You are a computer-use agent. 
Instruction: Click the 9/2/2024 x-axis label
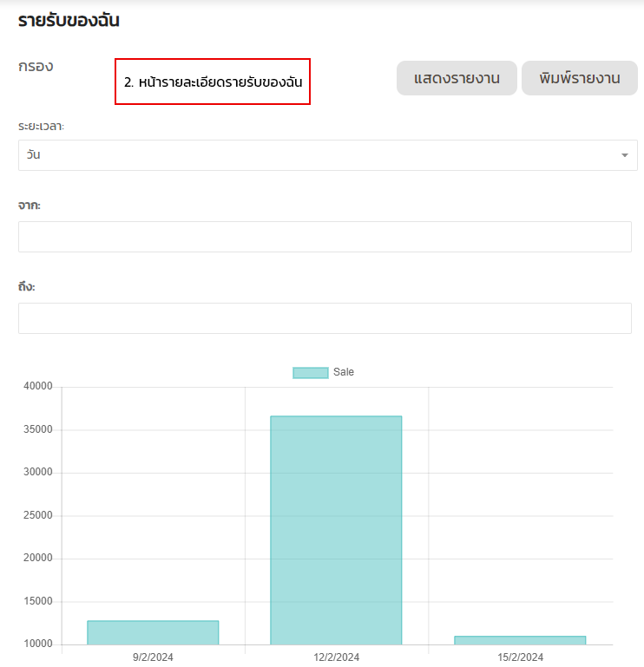153,657
